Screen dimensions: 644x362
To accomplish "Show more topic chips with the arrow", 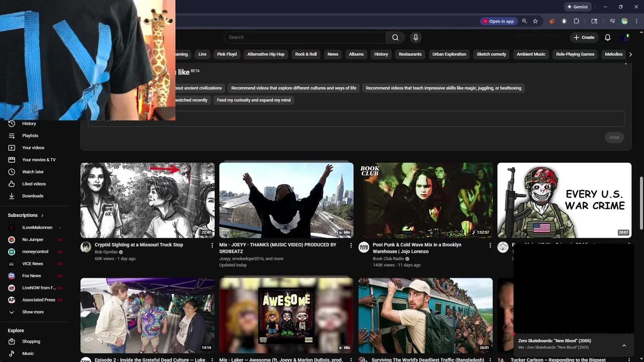I will point(630,54).
